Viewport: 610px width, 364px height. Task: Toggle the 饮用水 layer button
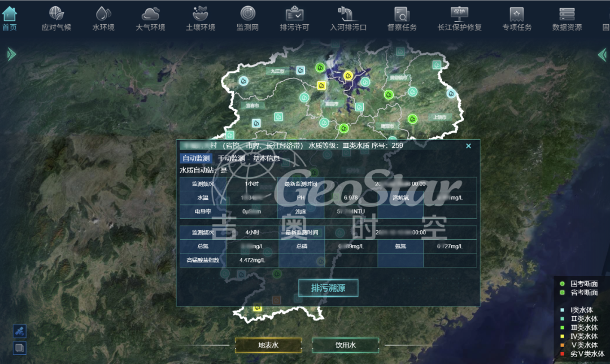tap(346, 345)
